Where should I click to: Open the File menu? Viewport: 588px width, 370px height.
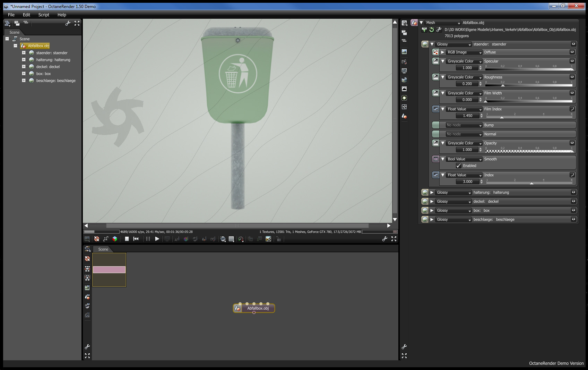point(11,15)
